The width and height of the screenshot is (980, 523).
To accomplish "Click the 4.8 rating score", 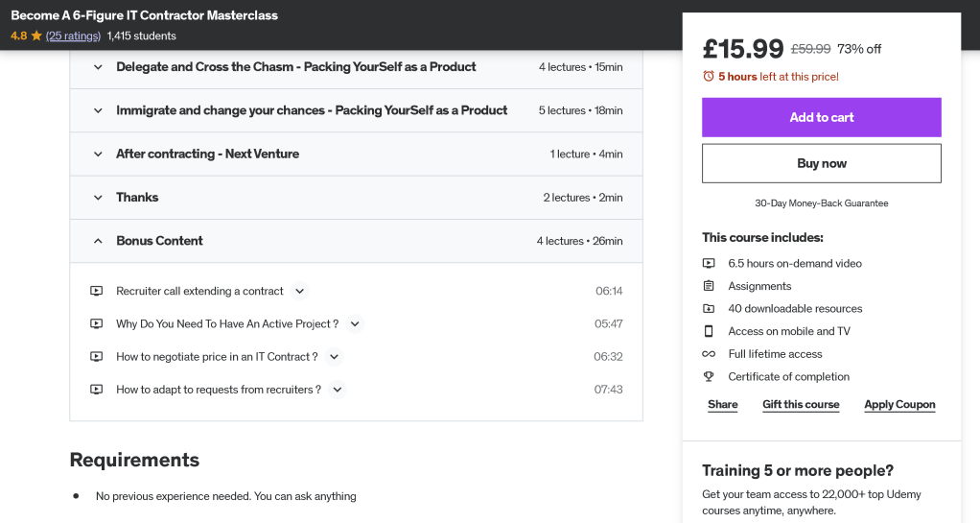I will click(19, 36).
